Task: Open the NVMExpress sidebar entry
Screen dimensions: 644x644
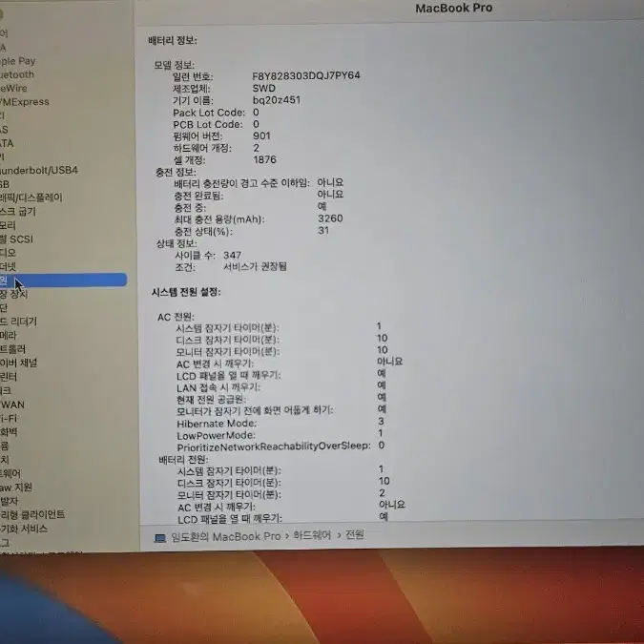Action: tap(25, 102)
